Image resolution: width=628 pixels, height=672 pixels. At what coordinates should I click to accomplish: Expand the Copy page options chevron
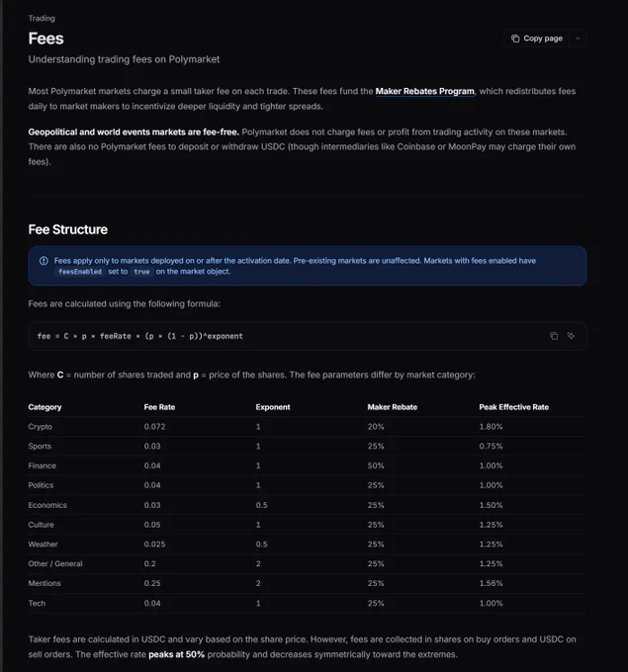(578, 39)
